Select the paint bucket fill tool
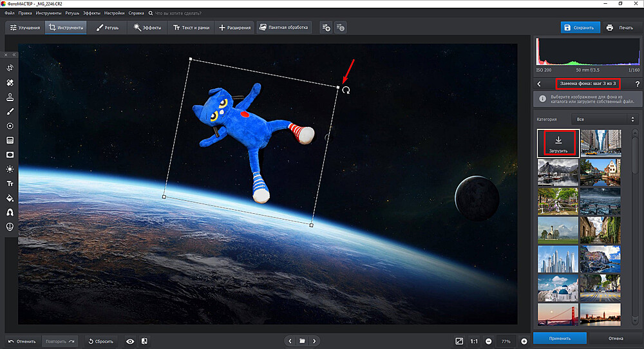This screenshot has height=349, width=644. pos(10,198)
